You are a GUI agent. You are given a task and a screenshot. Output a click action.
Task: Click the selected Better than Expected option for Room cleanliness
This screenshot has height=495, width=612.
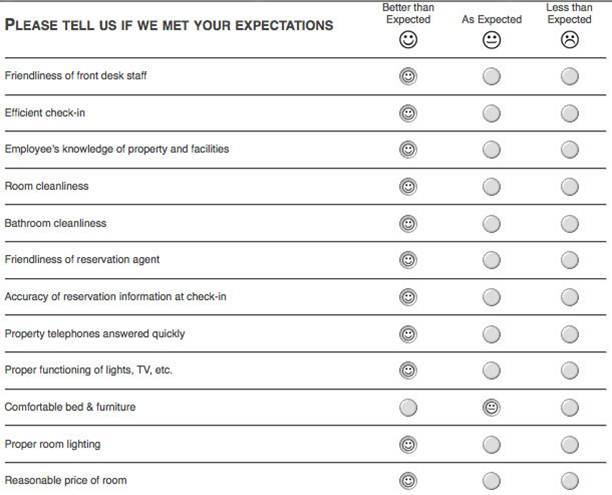(x=408, y=187)
